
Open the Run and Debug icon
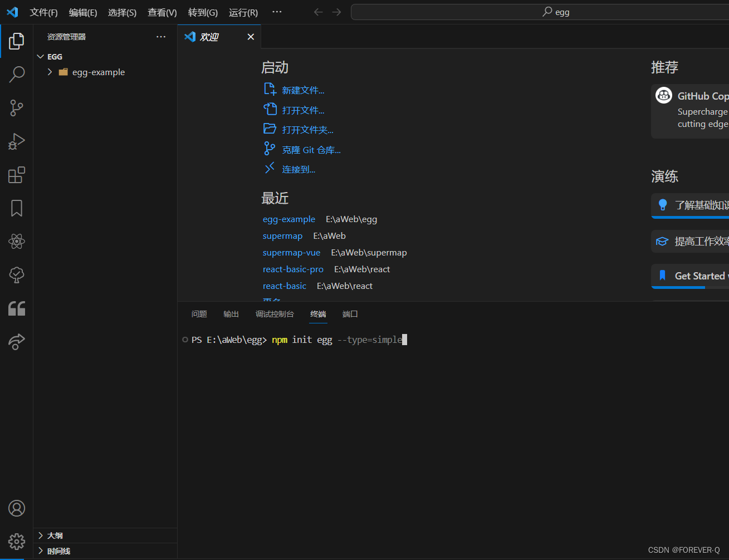tap(17, 141)
